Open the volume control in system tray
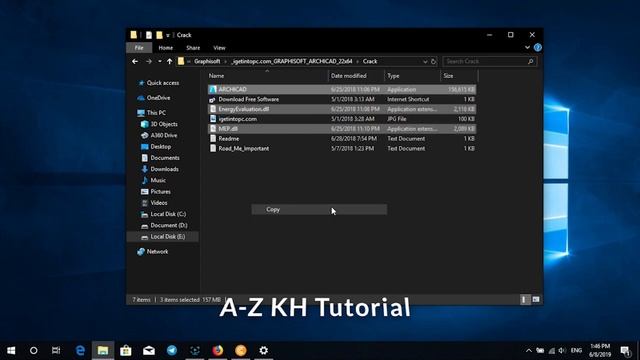The image size is (640, 360). [x=562, y=351]
